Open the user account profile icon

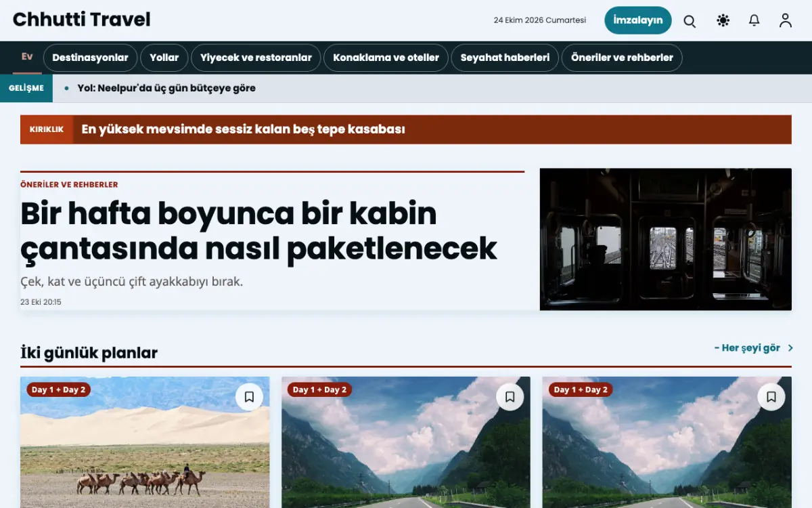(x=785, y=21)
